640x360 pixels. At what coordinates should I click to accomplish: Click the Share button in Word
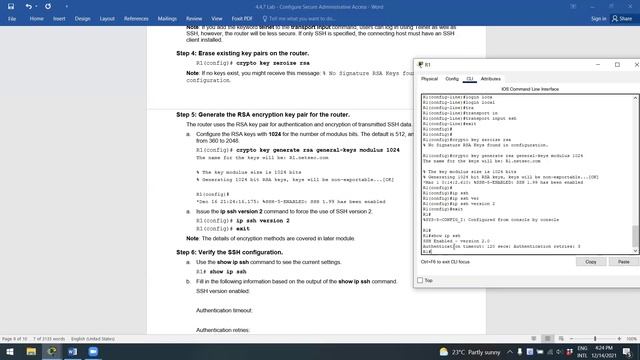point(622,19)
